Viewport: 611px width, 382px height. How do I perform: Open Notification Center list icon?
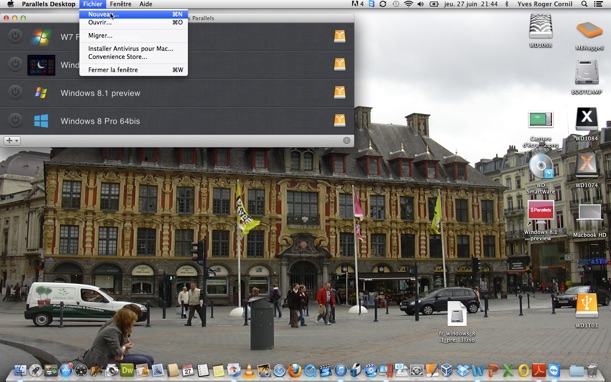click(599, 4)
